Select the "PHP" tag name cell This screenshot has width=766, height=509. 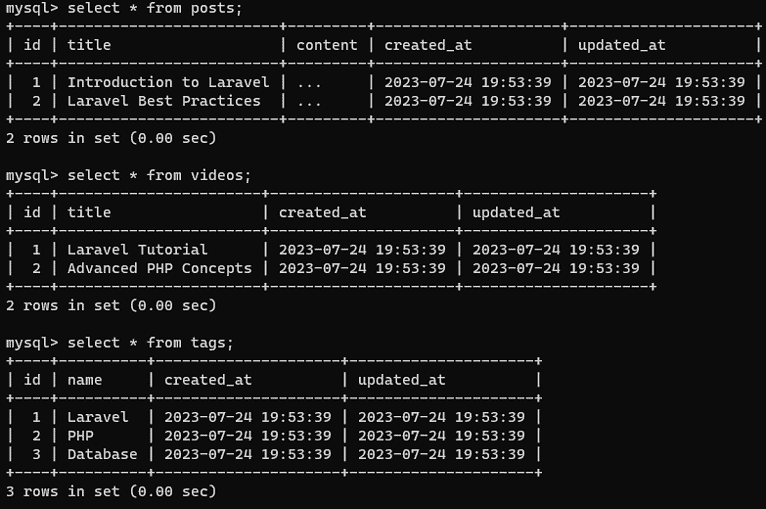(80, 436)
